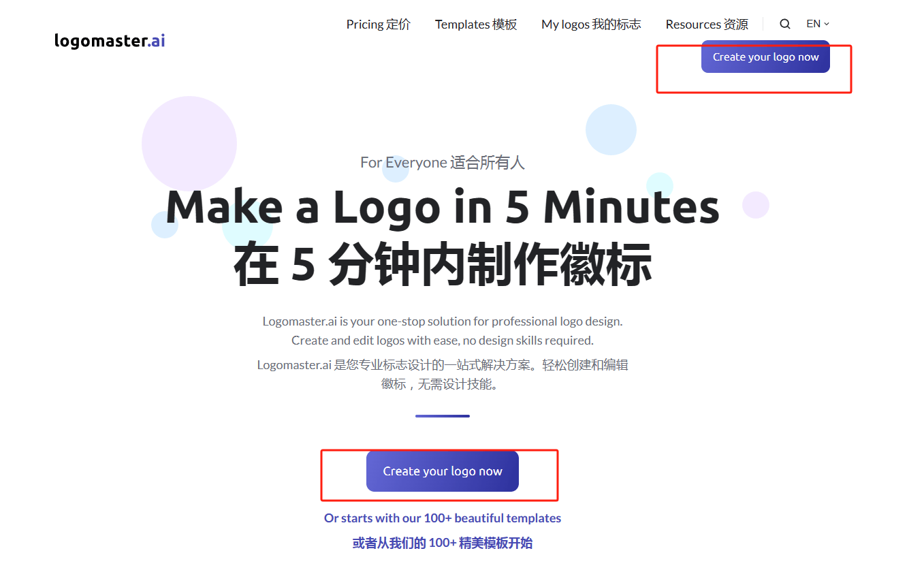Follow the 100+ beautiful templates link
The width and height of the screenshot is (924, 568).
442,518
